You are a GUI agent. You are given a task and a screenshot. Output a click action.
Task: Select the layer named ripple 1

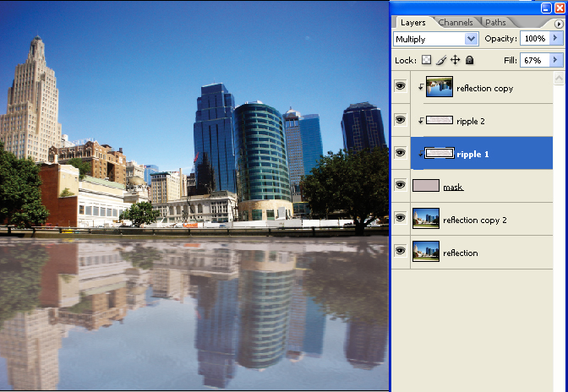tap(472, 155)
